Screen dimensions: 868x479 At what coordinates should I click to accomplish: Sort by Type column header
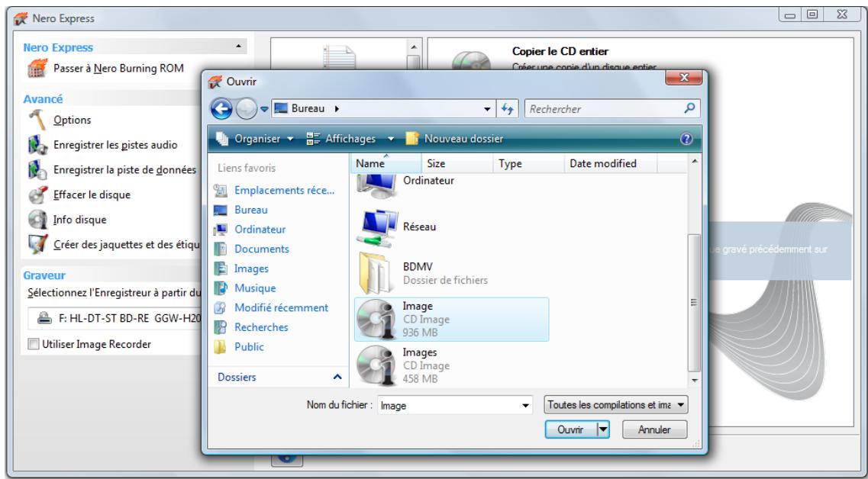528,164
